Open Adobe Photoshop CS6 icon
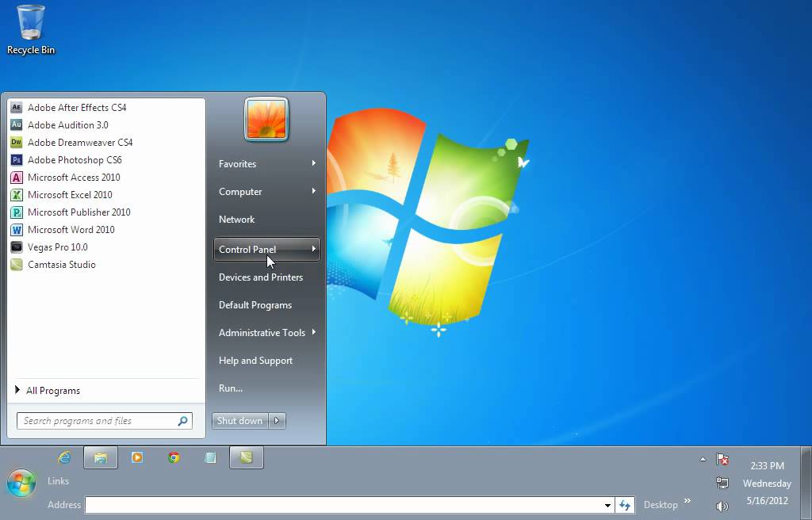The height and width of the screenshot is (520, 812). click(x=17, y=160)
